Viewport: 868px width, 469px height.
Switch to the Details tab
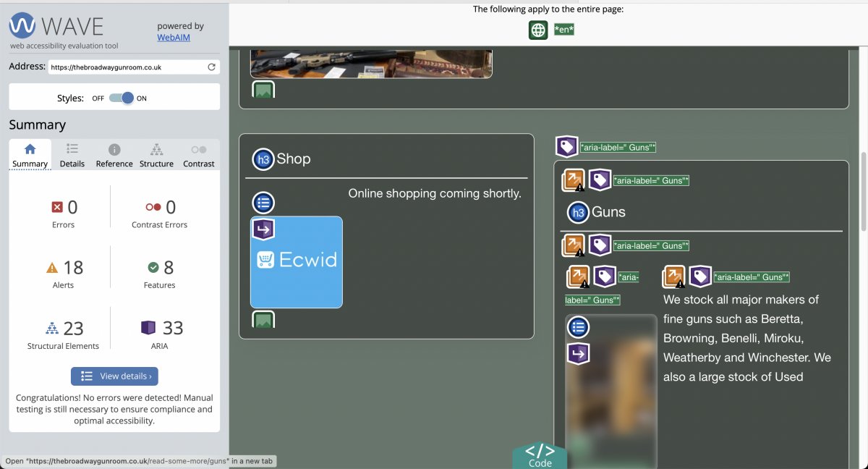[72, 155]
